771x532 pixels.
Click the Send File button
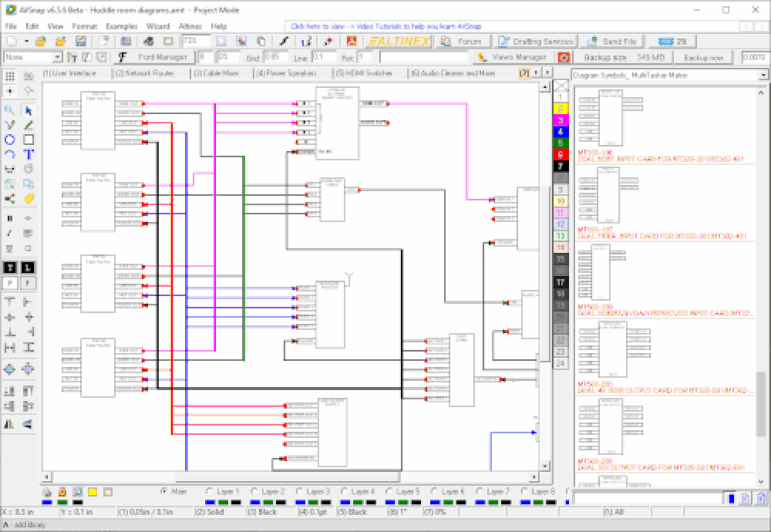(612, 42)
